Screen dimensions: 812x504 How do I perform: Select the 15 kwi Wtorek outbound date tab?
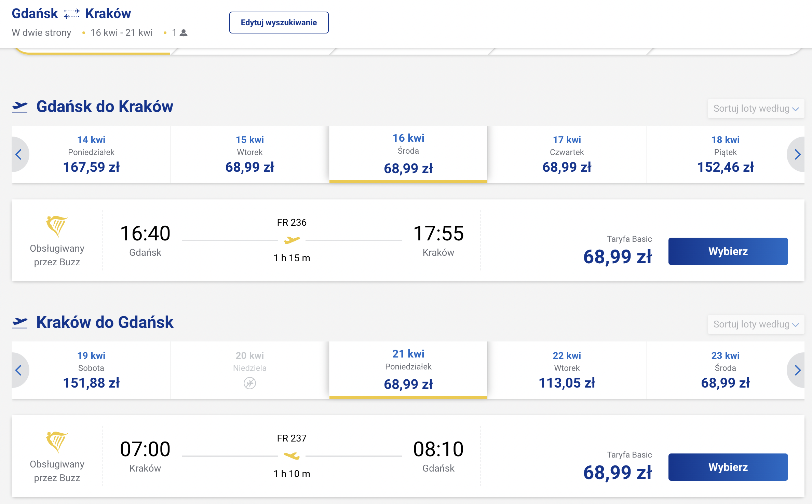click(250, 154)
